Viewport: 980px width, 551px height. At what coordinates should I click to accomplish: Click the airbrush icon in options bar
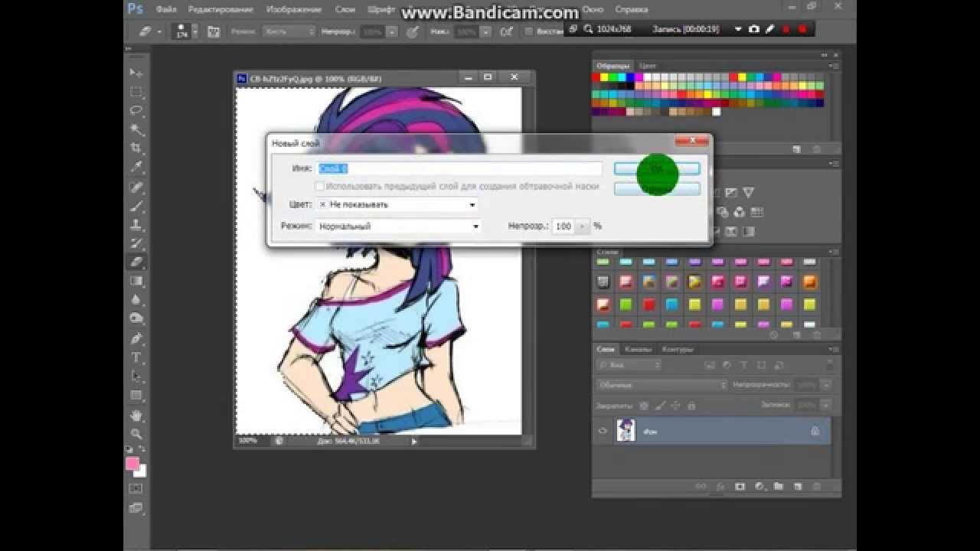point(505,32)
